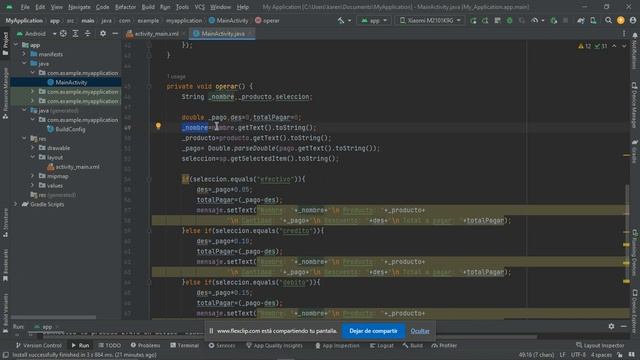This screenshot has height=360, width=640.
Task: Open the Android project view dropdown
Action: click(36, 34)
